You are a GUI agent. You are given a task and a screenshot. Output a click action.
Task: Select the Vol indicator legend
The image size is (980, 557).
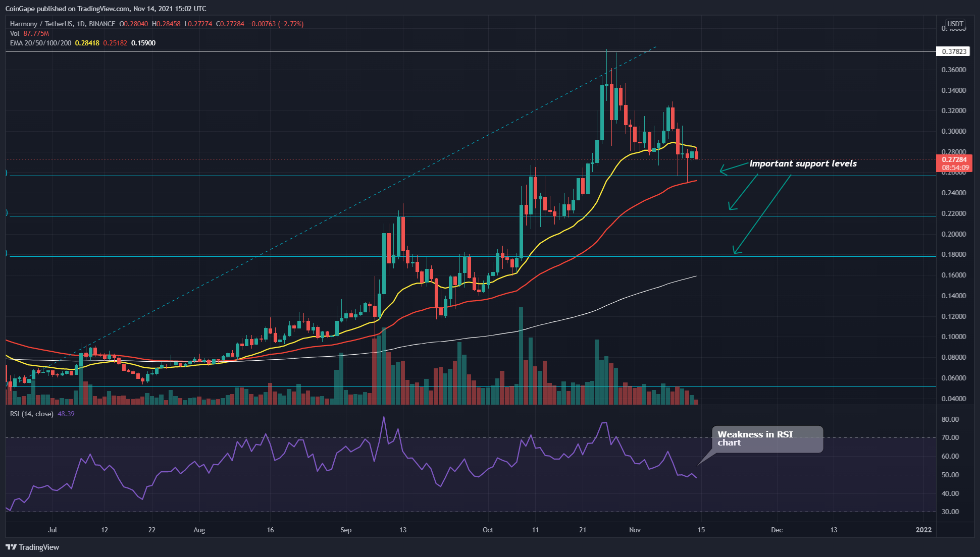point(15,33)
